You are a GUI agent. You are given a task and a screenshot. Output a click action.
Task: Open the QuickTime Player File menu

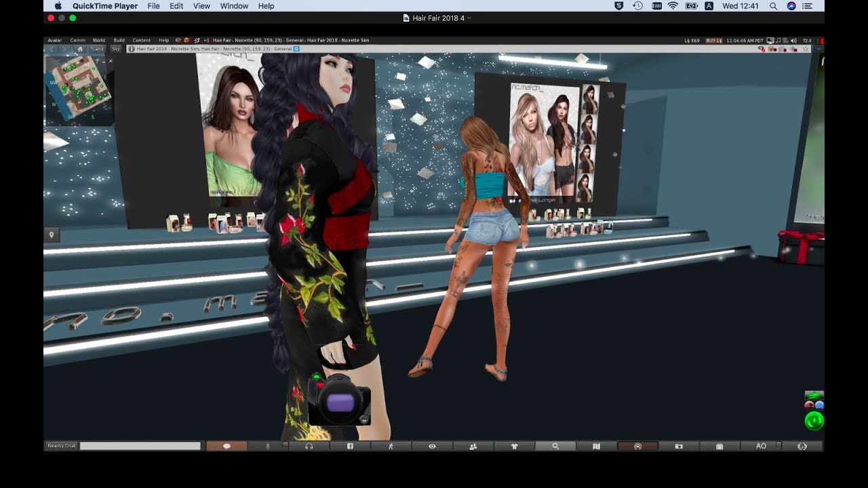(x=154, y=6)
